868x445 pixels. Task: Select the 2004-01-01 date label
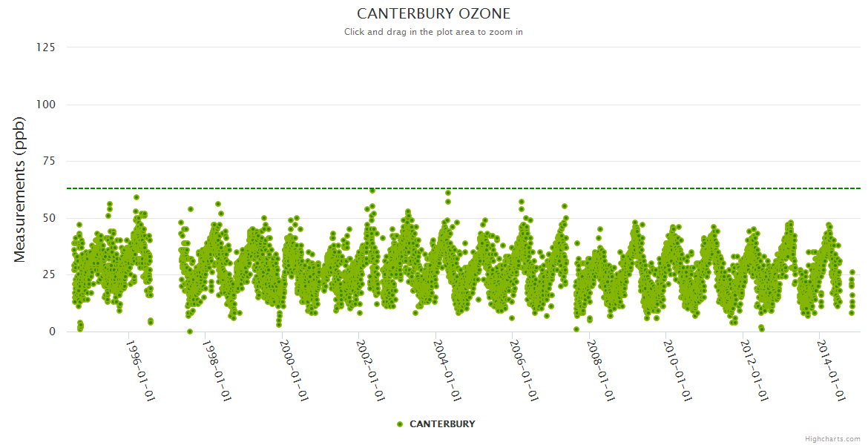[447, 371]
